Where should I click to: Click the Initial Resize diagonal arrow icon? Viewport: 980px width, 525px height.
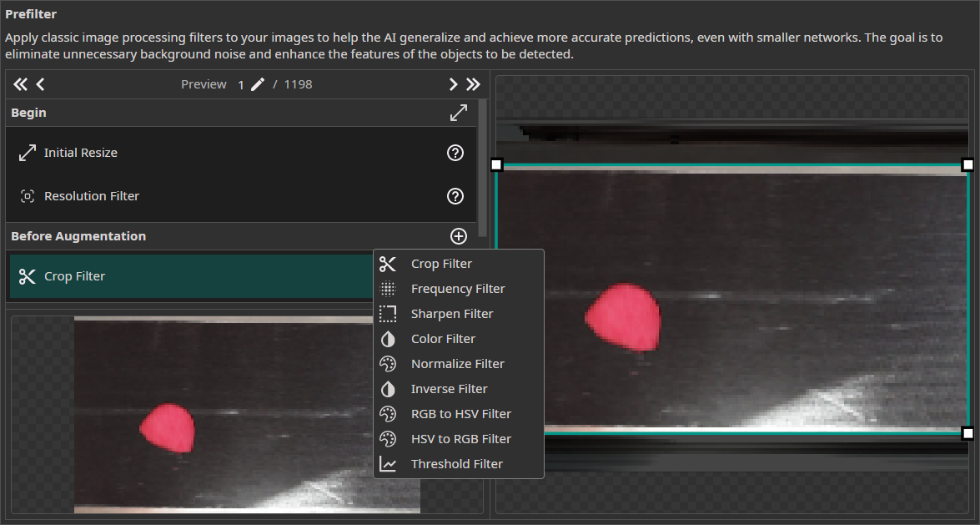tap(27, 153)
